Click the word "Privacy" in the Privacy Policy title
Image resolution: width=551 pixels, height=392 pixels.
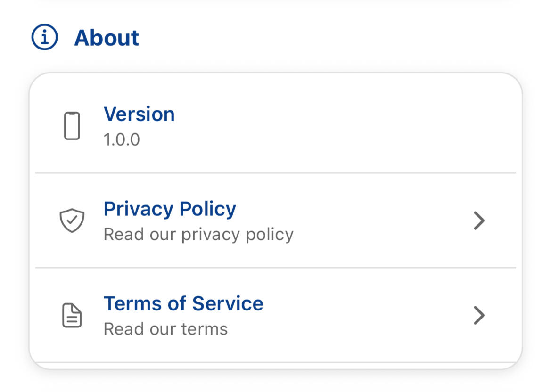134,209
